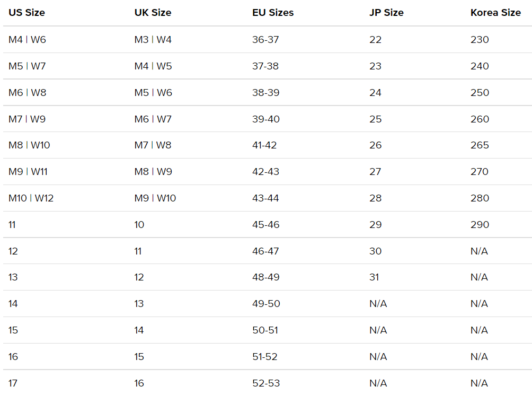532x395 pixels.
Task: Select Korea size 230 cell
Action: (480, 40)
